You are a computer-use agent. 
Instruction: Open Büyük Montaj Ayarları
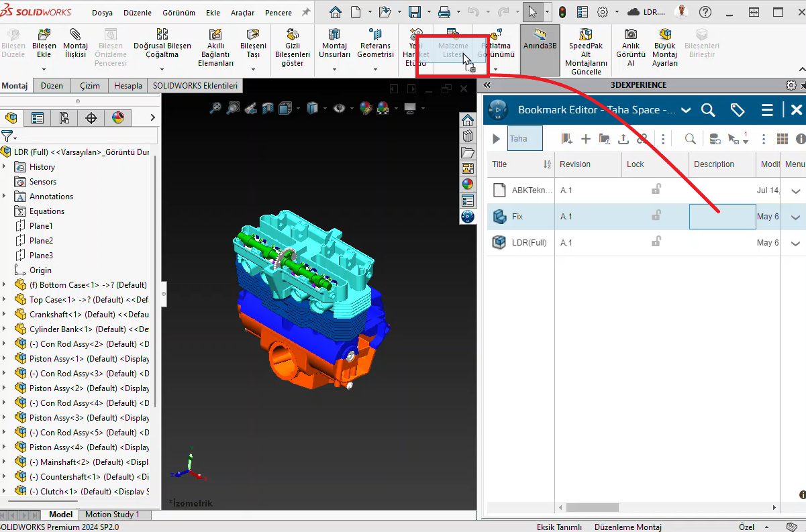pos(664,35)
